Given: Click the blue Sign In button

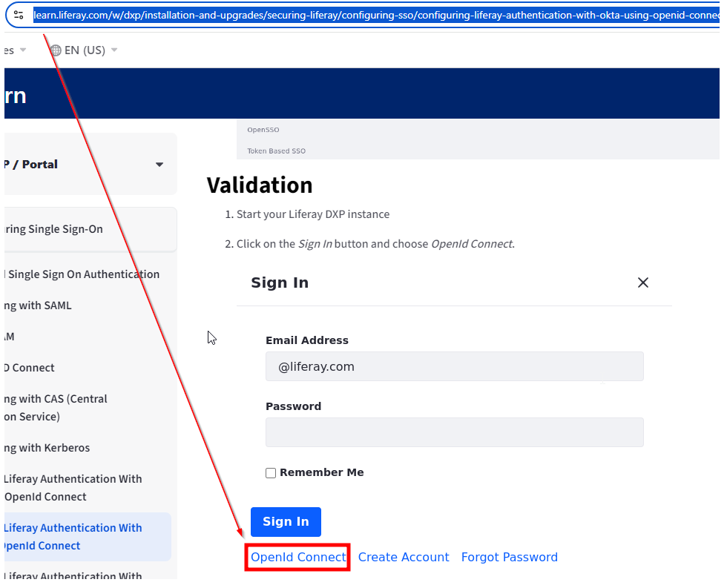Looking at the screenshot, I should click(286, 522).
